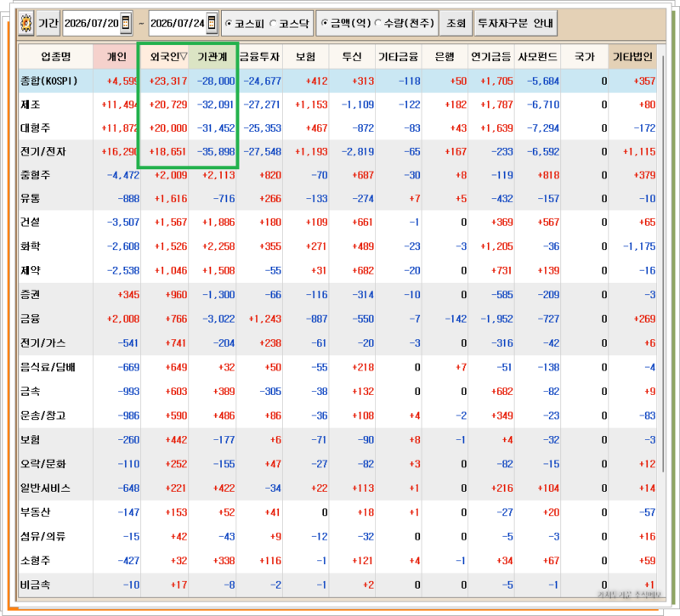Click the +1,243 금융투자 value in 금융 row
The width and height of the screenshot is (680, 616).
click(265, 319)
